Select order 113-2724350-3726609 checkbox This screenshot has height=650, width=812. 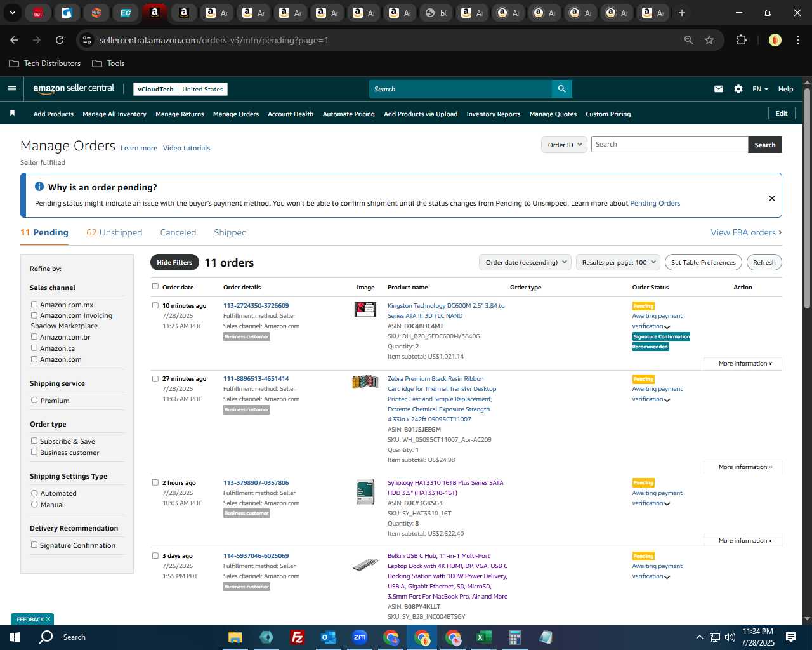(155, 305)
